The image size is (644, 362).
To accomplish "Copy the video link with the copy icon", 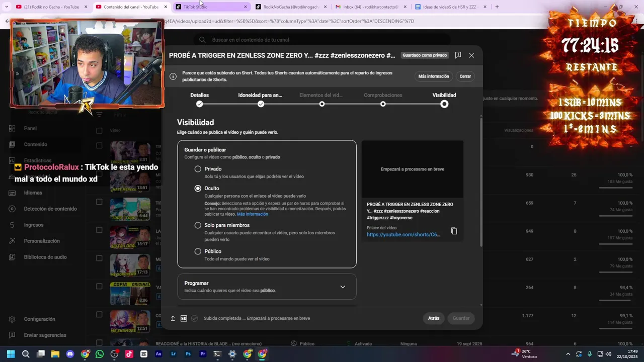I will 454,231.
